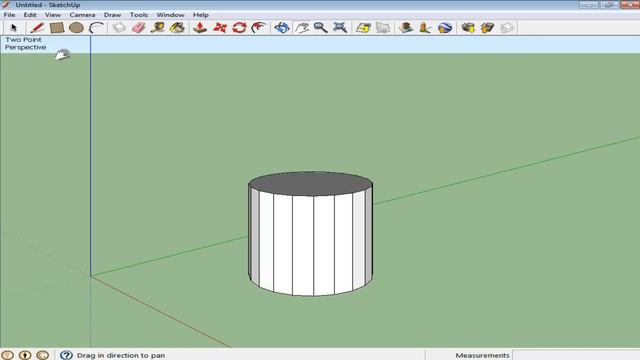Select the Push/Pull tool

200,28
